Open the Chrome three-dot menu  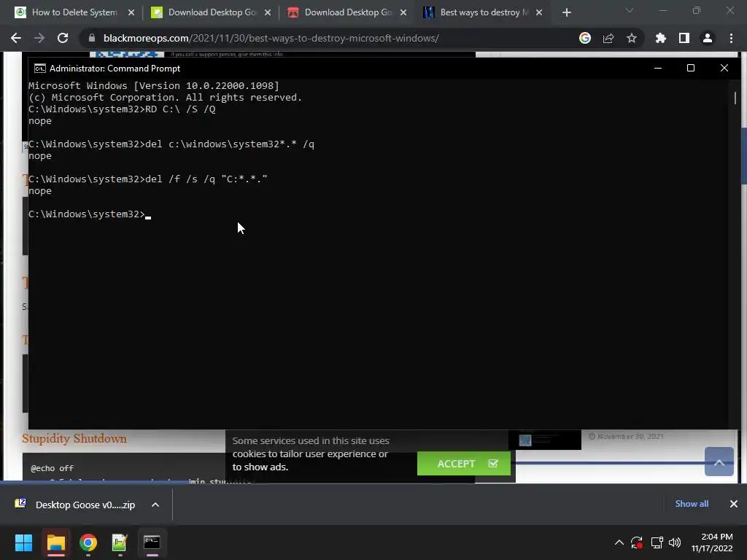[731, 38]
